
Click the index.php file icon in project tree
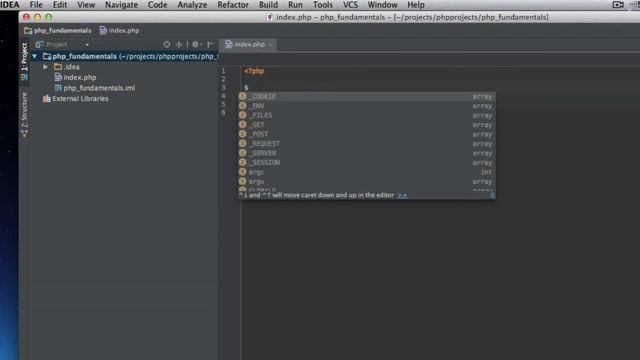(58, 78)
